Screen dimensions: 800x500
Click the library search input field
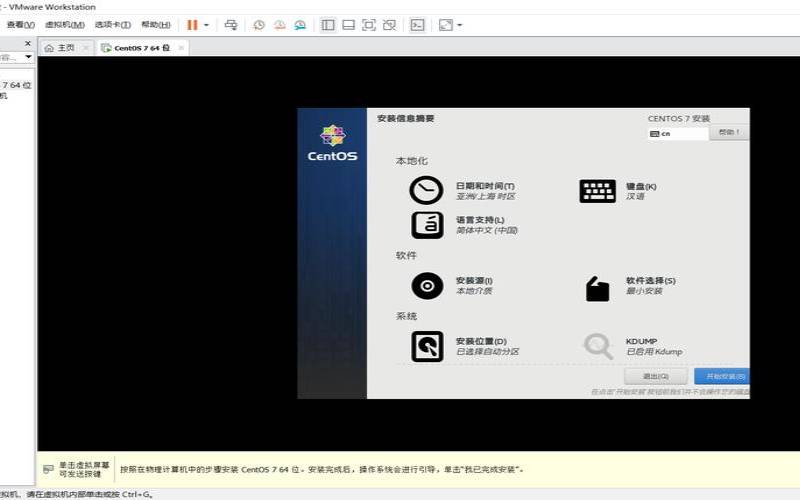pos(10,57)
